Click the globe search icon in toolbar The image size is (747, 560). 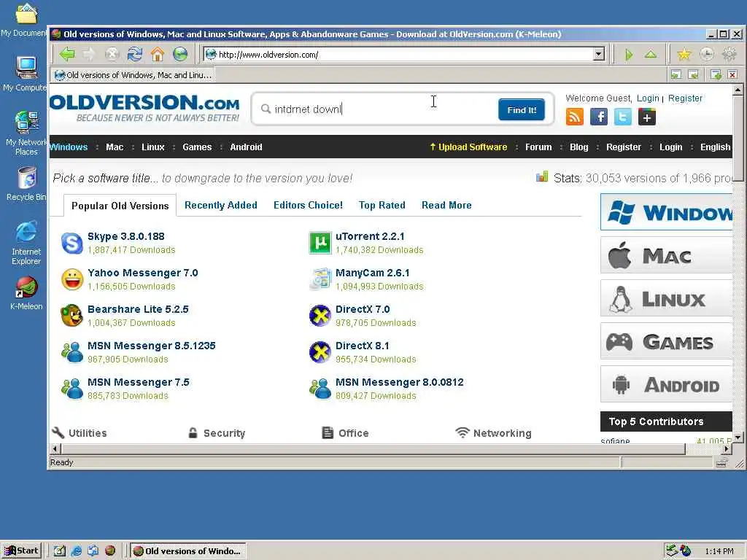pyautogui.click(x=181, y=54)
